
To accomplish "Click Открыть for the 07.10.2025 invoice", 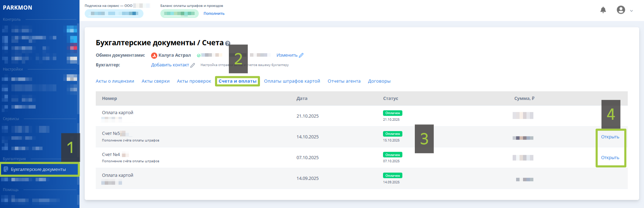I will 610,158.
